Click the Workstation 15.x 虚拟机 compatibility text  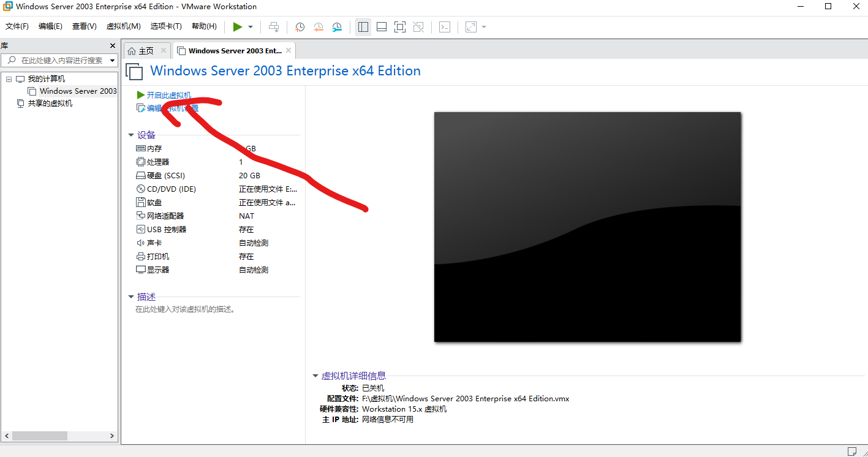click(x=404, y=409)
